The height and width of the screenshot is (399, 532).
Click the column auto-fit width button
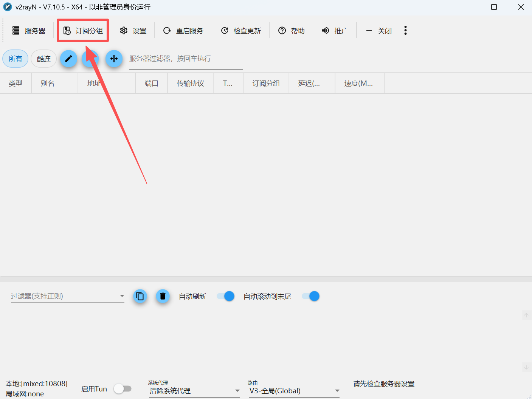(x=114, y=59)
